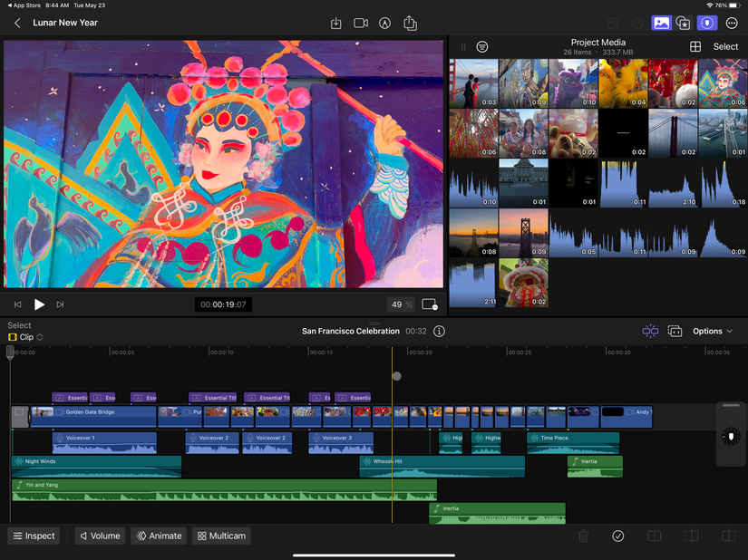Tap the Wi-Fi icon in status bar

[709, 5]
